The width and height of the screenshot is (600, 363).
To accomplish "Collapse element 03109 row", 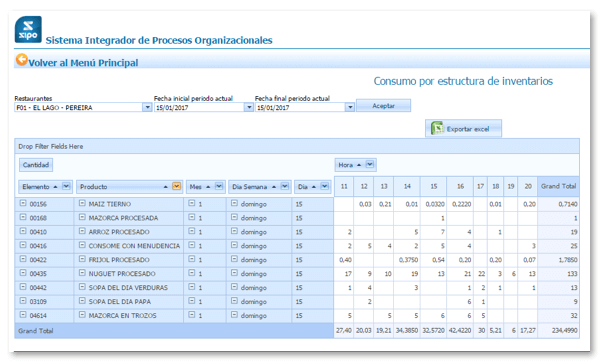I will pyautogui.click(x=23, y=301).
